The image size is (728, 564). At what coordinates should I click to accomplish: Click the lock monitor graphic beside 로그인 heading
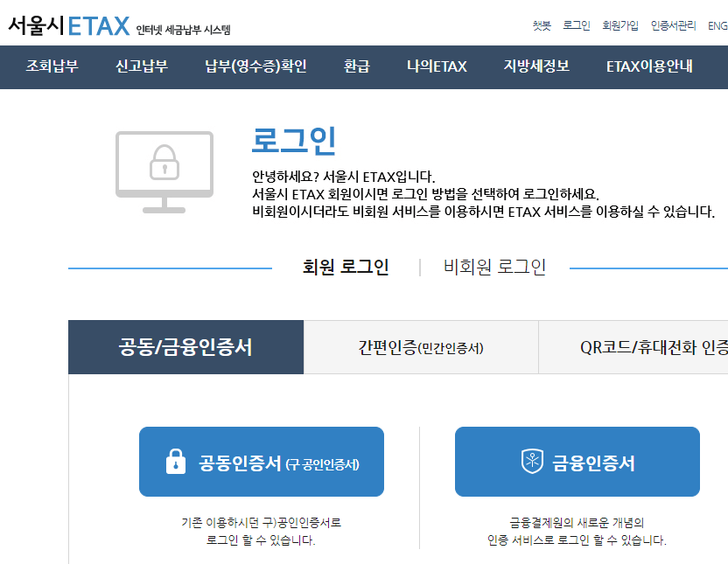coord(163,171)
